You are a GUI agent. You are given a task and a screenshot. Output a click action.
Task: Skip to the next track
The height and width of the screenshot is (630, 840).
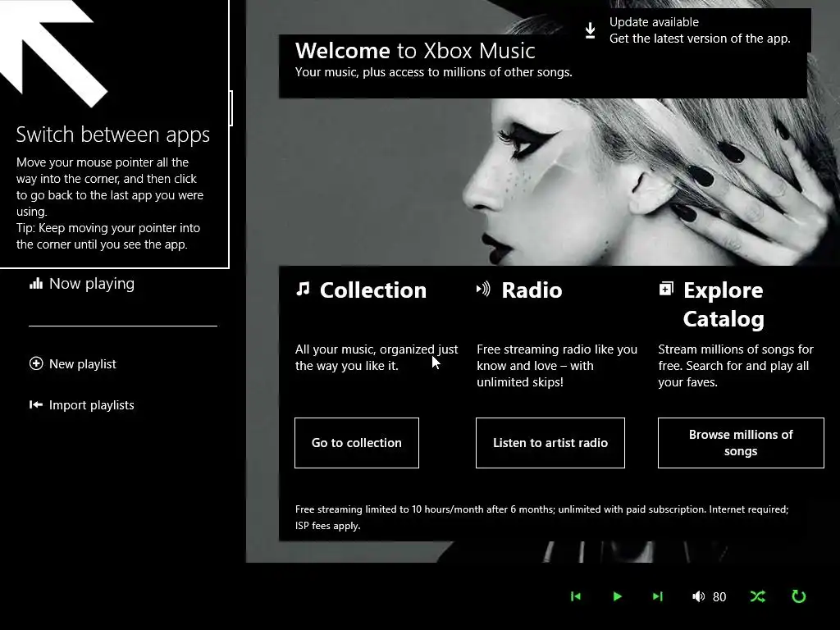point(658,596)
